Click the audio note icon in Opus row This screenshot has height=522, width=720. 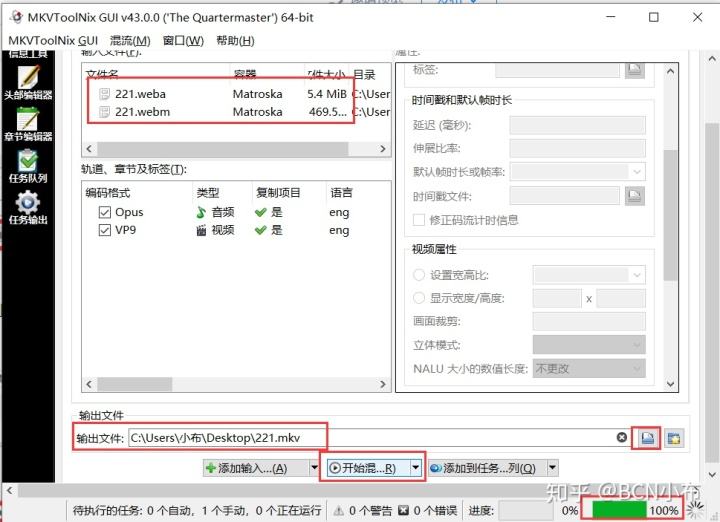(x=201, y=212)
